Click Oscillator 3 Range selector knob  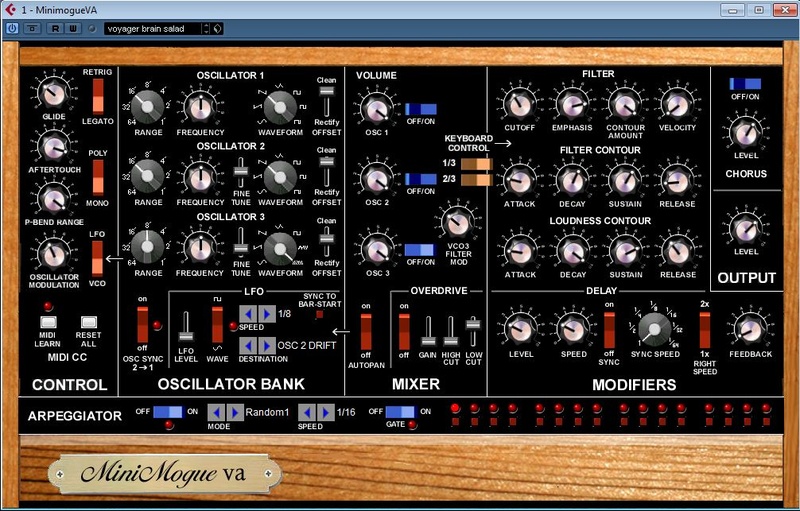pos(147,247)
